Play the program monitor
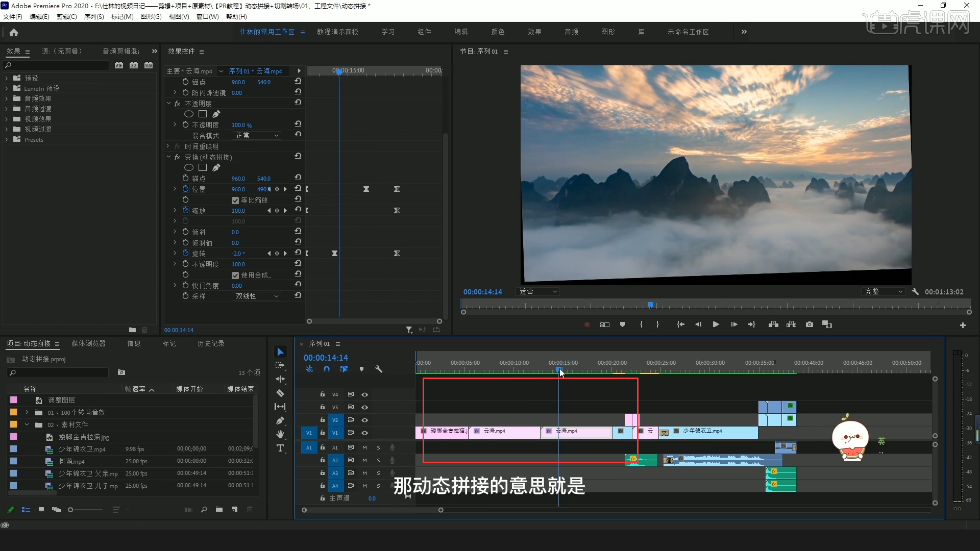 tap(716, 324)
